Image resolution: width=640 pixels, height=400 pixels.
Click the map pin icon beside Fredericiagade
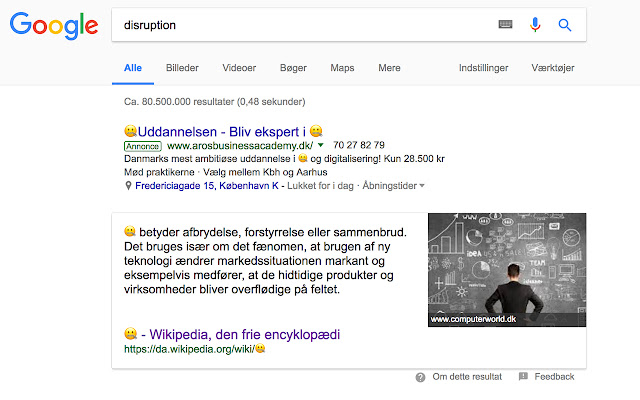[x=128, y=186]
